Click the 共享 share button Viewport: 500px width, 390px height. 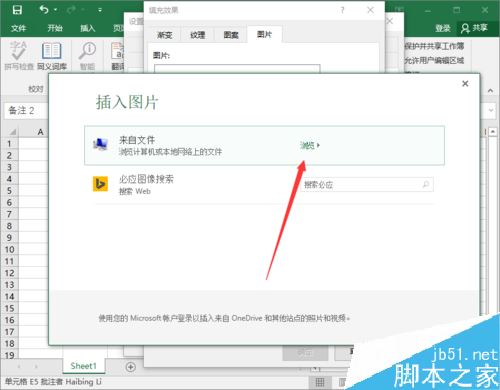pyautogui.click(x=475, y=28)
